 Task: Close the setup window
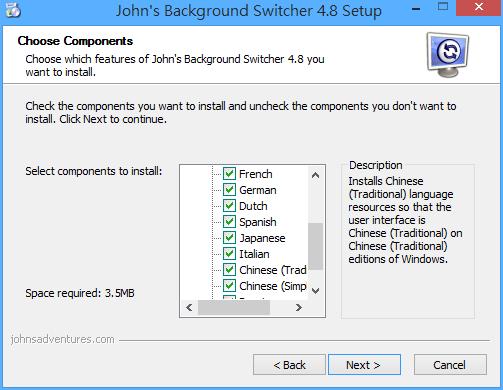479,8
